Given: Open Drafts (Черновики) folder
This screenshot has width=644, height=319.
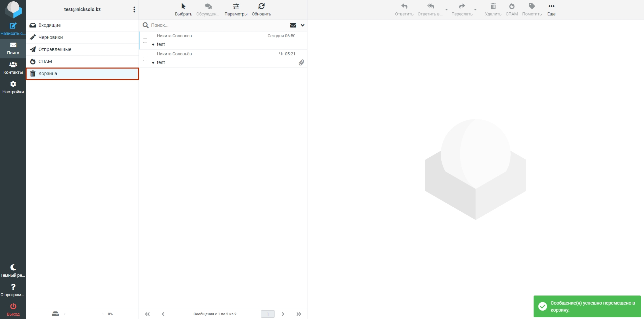Looking at the screenshot, I should click(83, 37).
